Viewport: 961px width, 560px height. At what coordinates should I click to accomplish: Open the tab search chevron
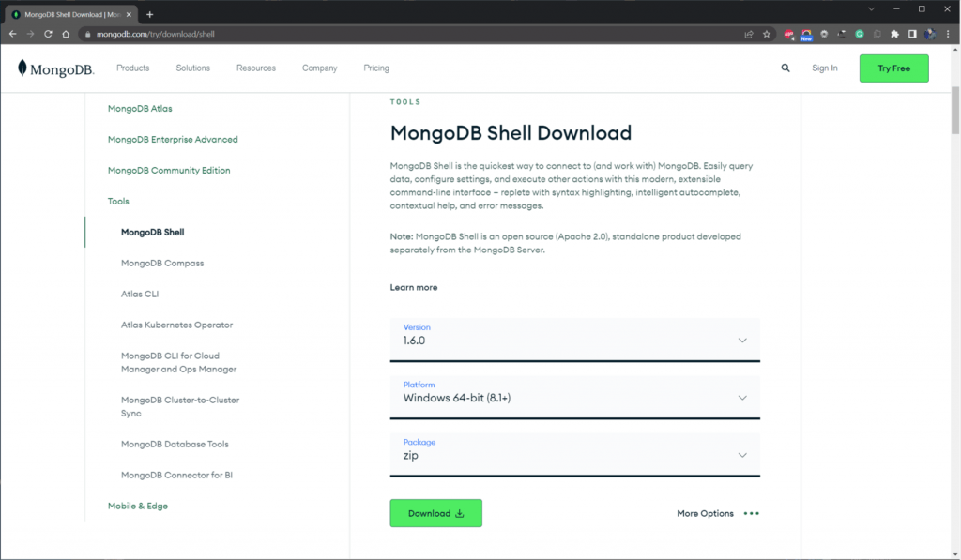[871, 9]
